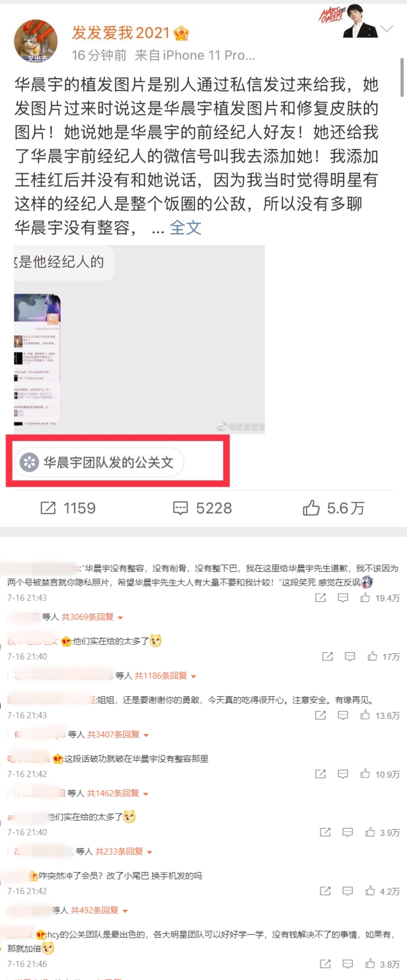
Task: Expand 共1186条回复 replies
Action: [165, 676]
